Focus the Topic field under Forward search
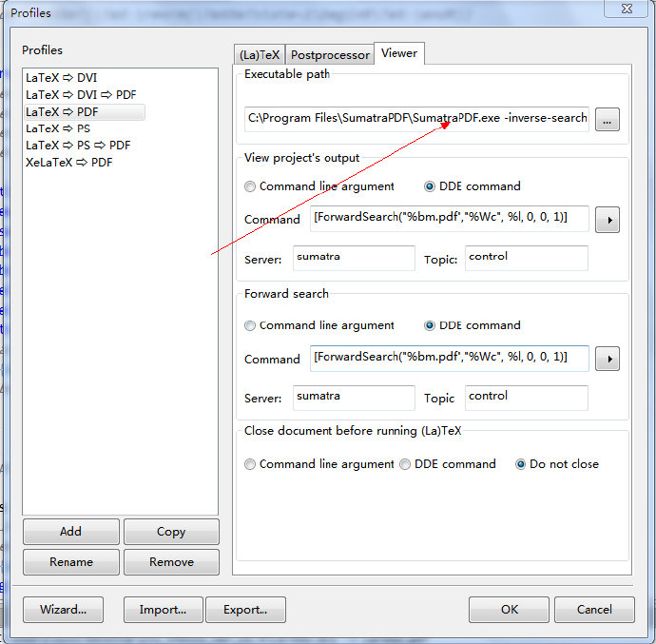Screen dimensions: 656x644 [527, 398]
